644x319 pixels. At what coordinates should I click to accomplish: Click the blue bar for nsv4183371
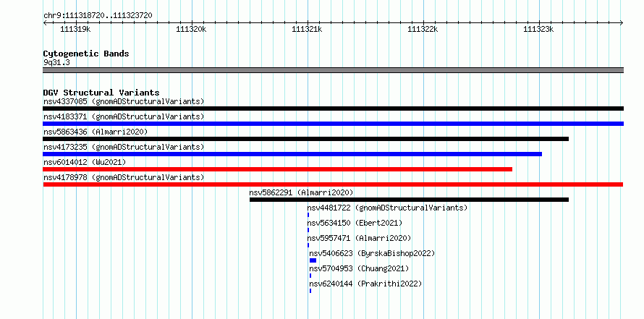click(x=333, y=124)
